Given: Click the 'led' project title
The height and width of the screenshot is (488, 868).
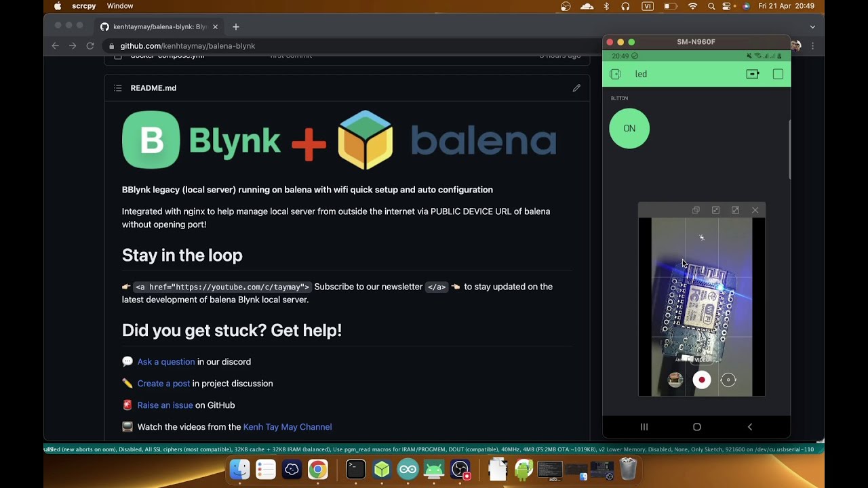Looking at the screenshot, I should 641,74.
